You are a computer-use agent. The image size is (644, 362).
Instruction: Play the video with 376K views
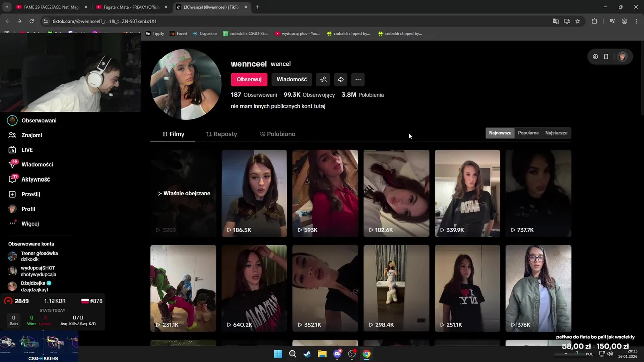(538, 288)
